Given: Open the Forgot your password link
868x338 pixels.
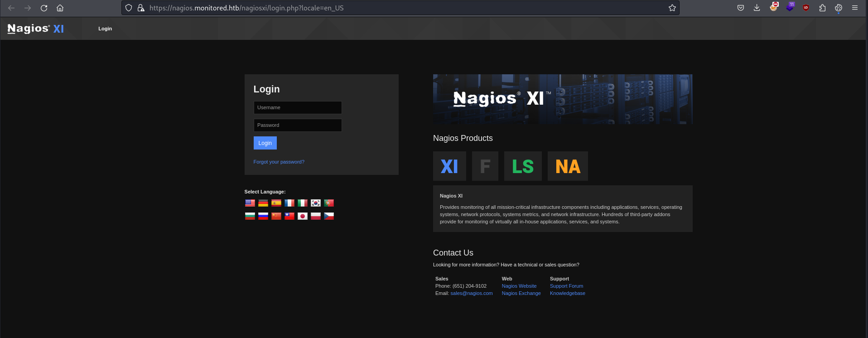Looking at the screenshot, I should pyautogui.click(x=279, y=162).
